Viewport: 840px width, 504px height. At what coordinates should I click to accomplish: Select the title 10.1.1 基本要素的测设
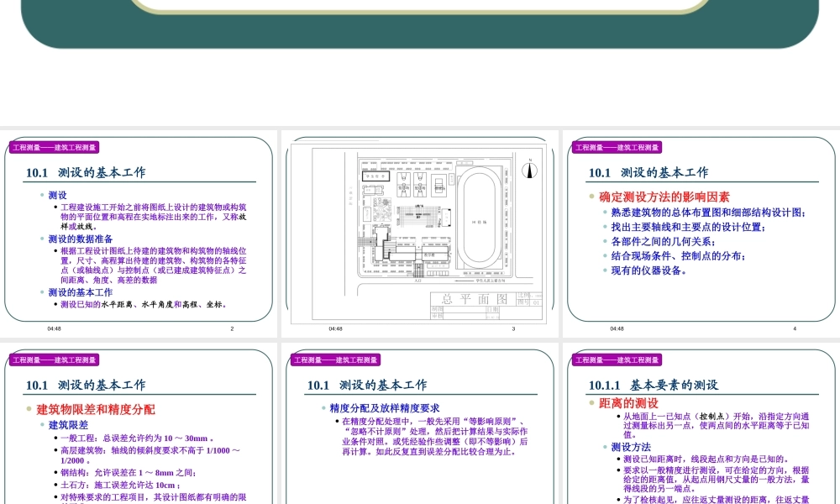[x=653, y=385]
